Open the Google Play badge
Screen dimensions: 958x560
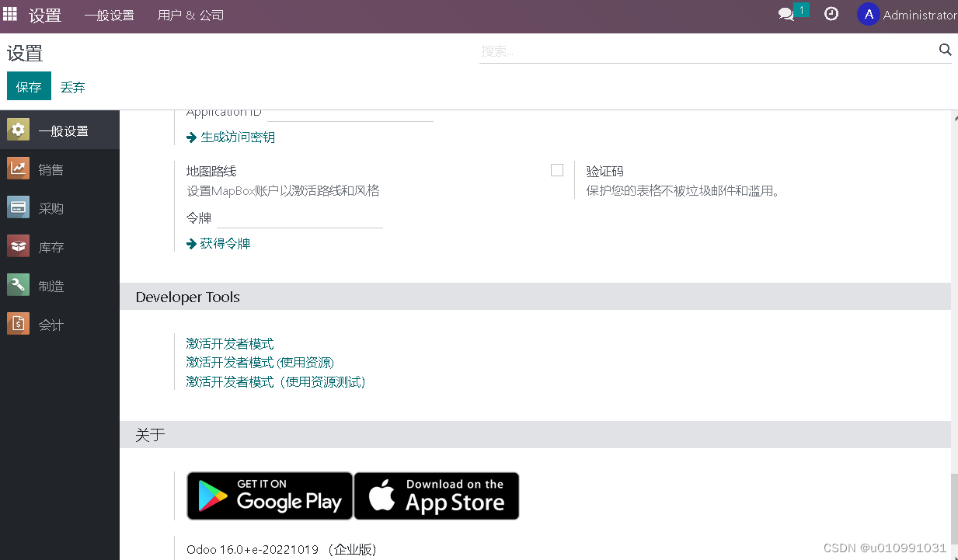[270, 496]
